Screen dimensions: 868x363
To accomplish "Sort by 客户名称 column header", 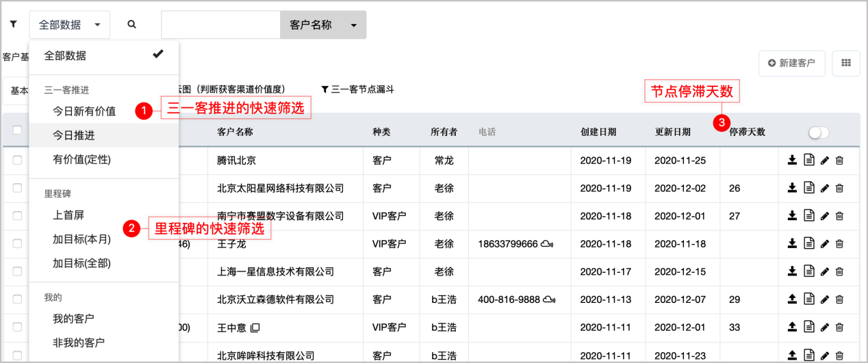I will (235, 132).
